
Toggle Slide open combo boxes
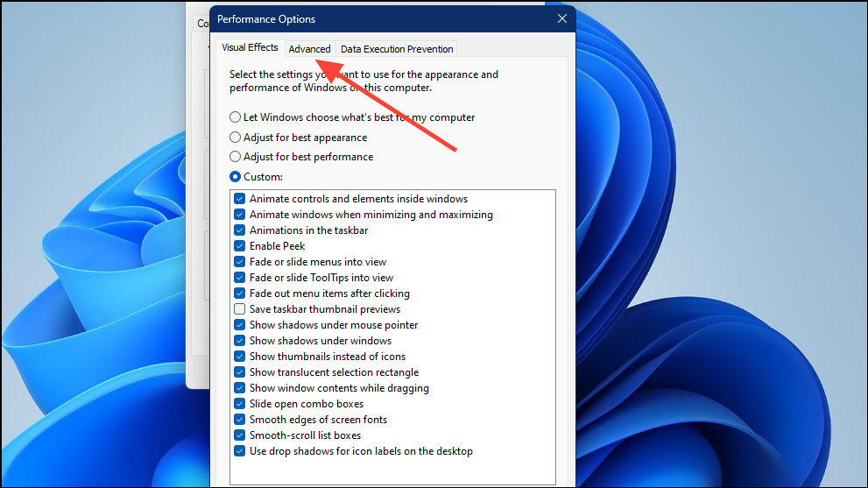[240, 404]
